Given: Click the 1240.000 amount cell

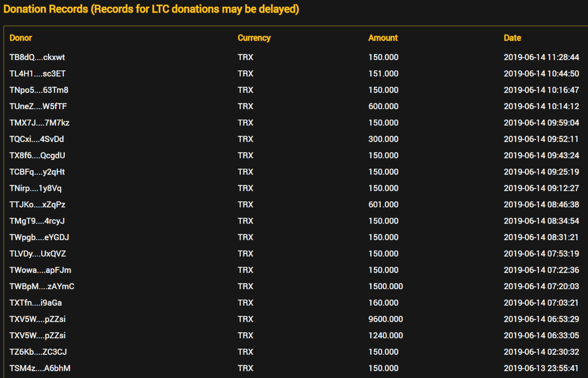Looking at the screenshot, I should (x=386, y=335).
